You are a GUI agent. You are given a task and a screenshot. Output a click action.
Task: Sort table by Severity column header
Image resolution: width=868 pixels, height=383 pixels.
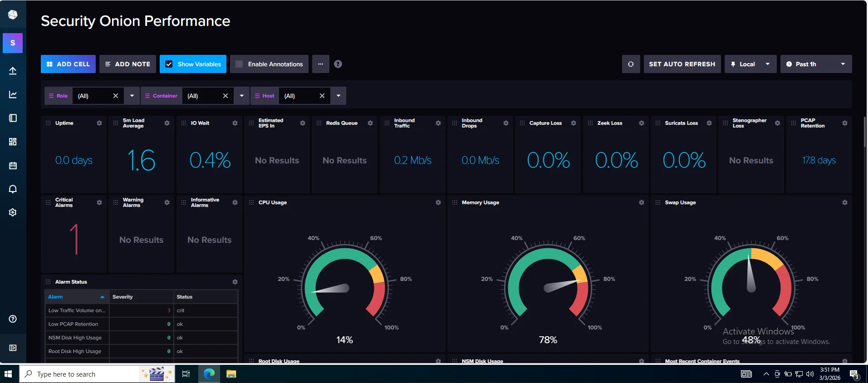pyautogui.click(x=123, y=297)
